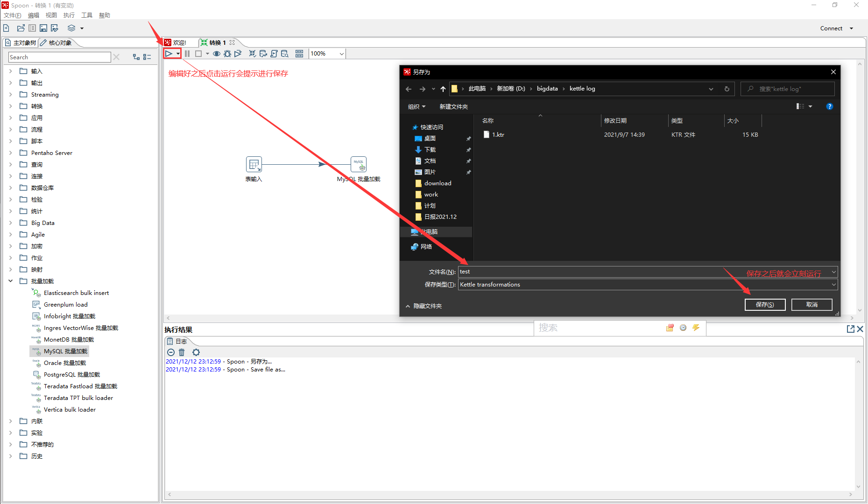Open the 组织 dropdown in save dialog
This screenshot has height=504, width=868.
point(416,106)
